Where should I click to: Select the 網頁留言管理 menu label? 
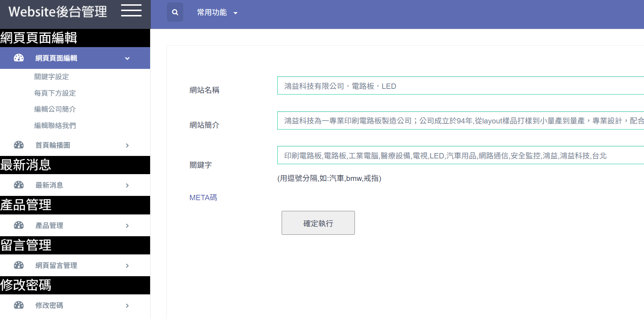coord(56,265)
